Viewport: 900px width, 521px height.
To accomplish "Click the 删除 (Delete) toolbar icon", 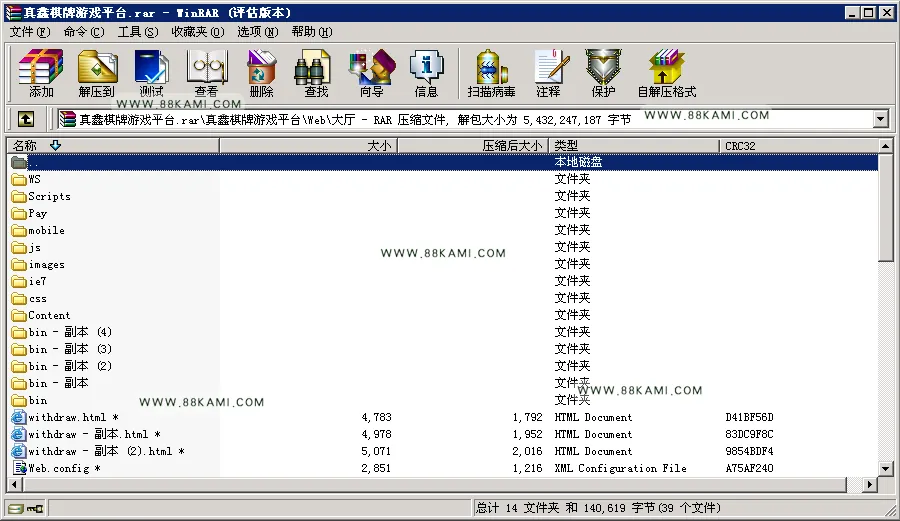I will point(261,73).
